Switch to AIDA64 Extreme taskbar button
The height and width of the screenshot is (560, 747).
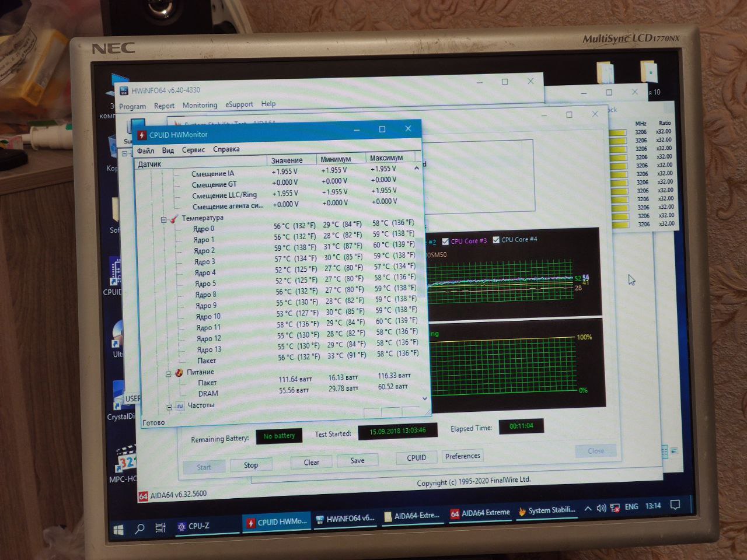pyautogui.click(x=480, y=513)
